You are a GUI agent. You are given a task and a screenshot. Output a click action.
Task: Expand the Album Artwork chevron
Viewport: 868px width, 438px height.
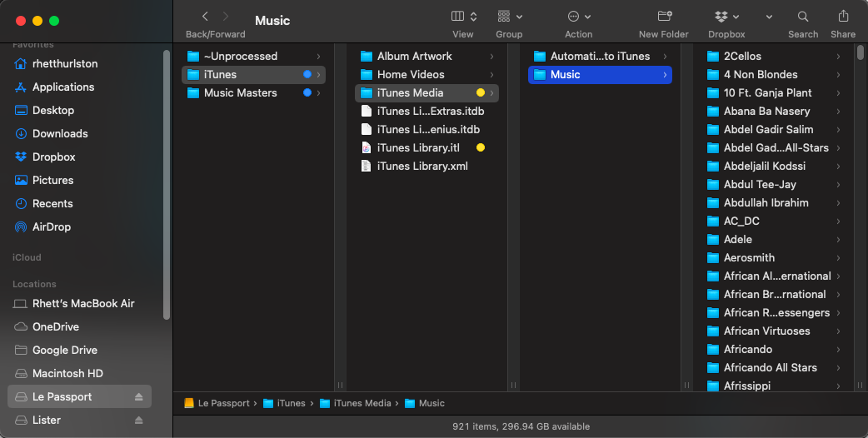coord(491,57)
